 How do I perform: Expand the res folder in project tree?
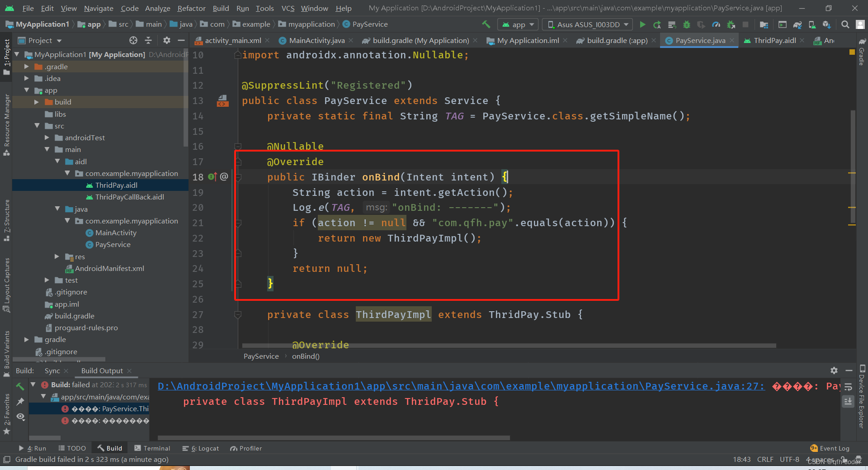coord(57,256)
